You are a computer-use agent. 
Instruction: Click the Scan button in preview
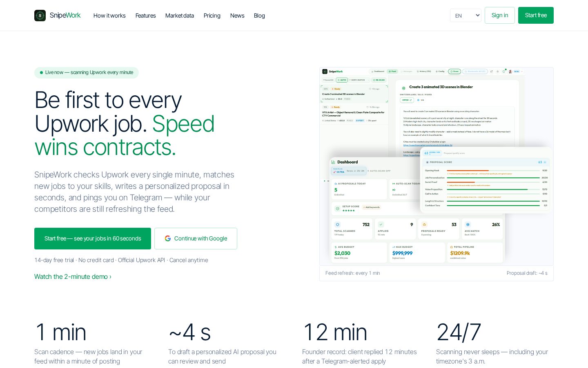click(x=454, y=72)
